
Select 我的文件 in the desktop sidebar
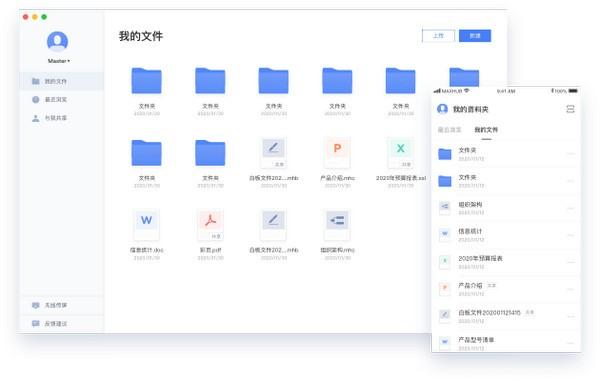click(x=61, y=81)
